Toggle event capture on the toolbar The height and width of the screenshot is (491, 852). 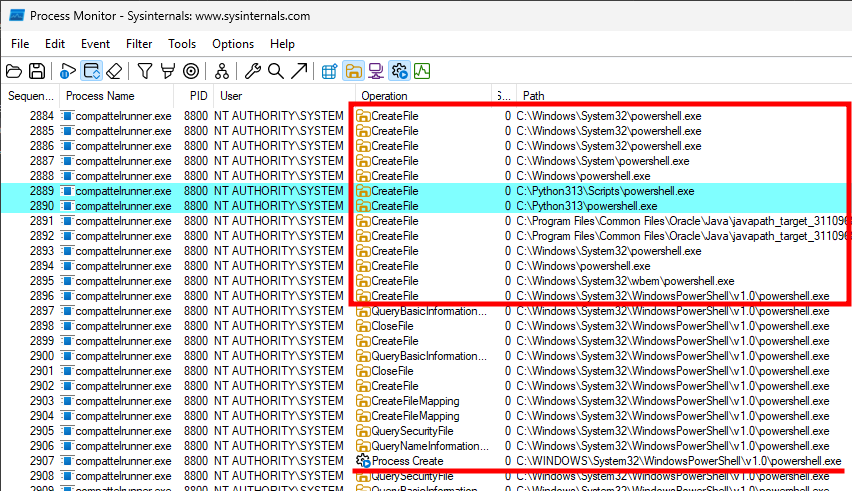pyautogui.click(x=67, y=71)
